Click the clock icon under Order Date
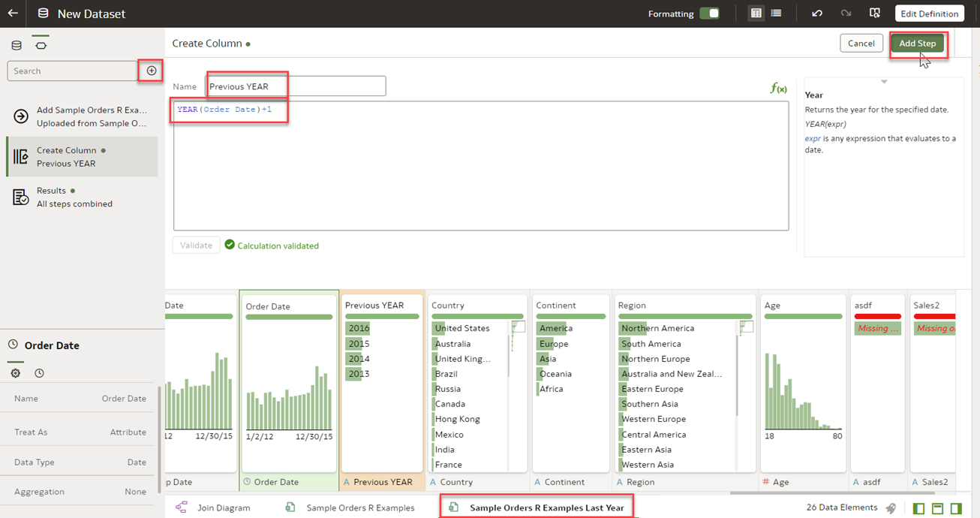This screenshot has height=518, width=980. tap(39, 373)
